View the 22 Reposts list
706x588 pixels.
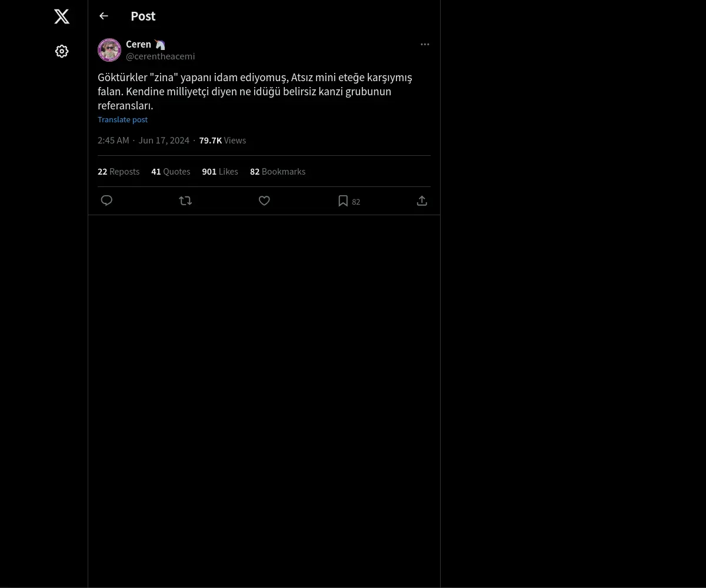tap(118, 172)
